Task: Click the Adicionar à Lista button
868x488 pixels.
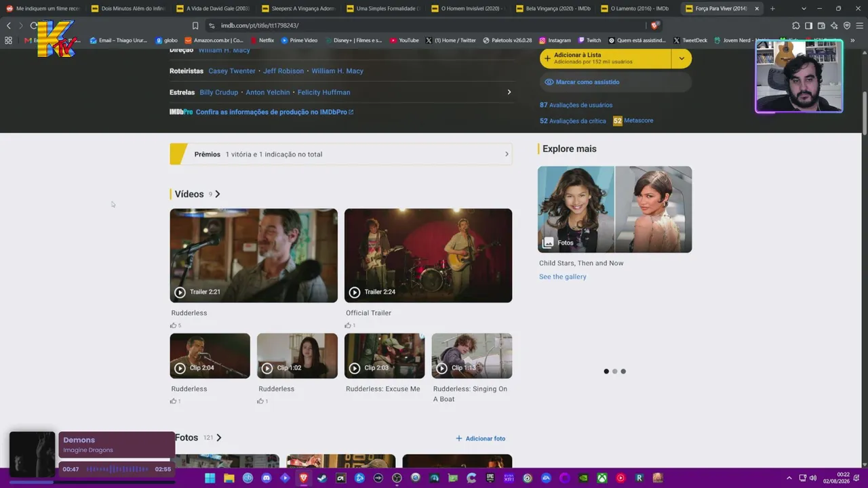Action: tap(606, 58)
